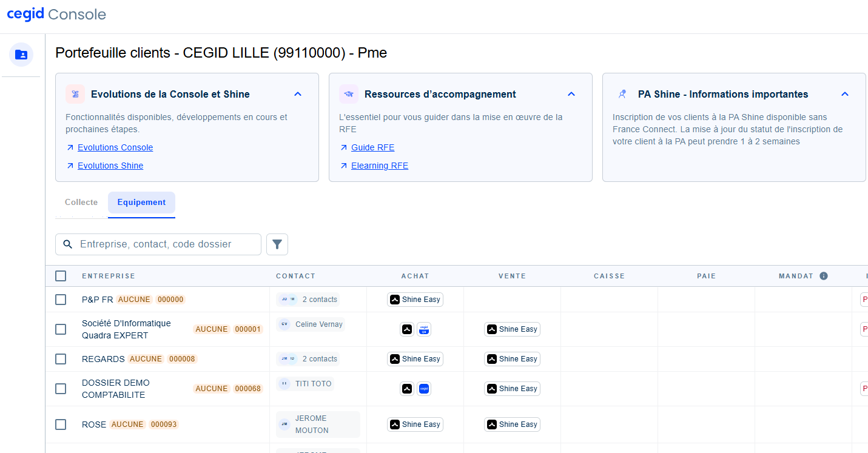Check the P&P FR row checkbox

[x=61, y=300]
